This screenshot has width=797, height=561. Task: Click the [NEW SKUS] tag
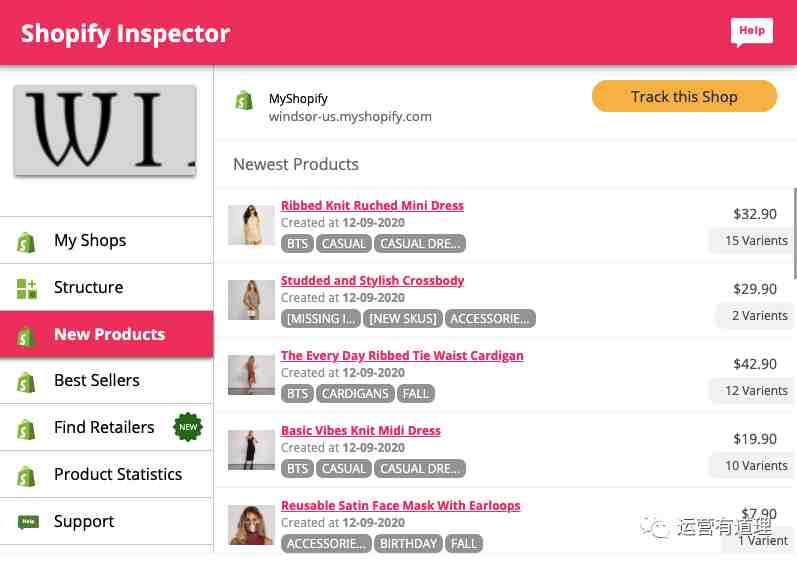(403, 319)
